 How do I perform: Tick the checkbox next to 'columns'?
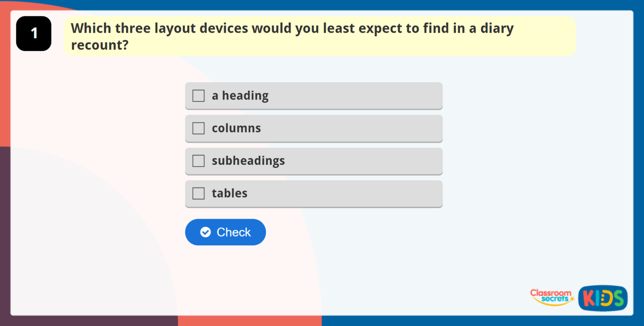coord(198,128)
